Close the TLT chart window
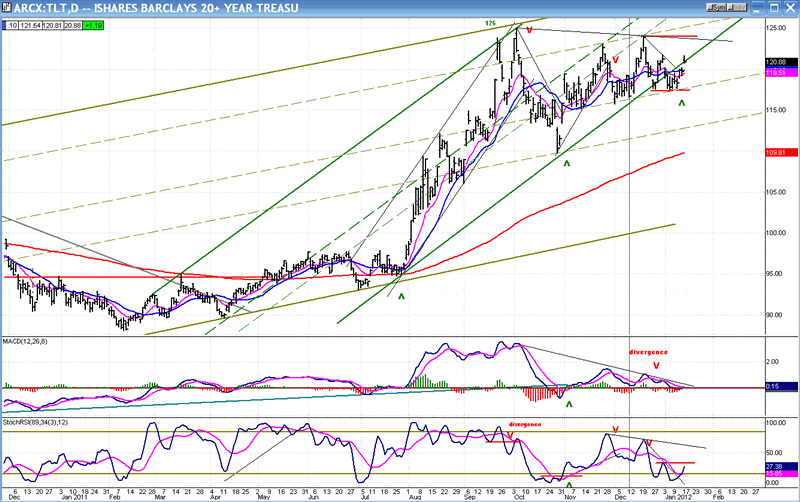Image resolution: width=800 pixels, height=502 pixels. pos(790,7)
